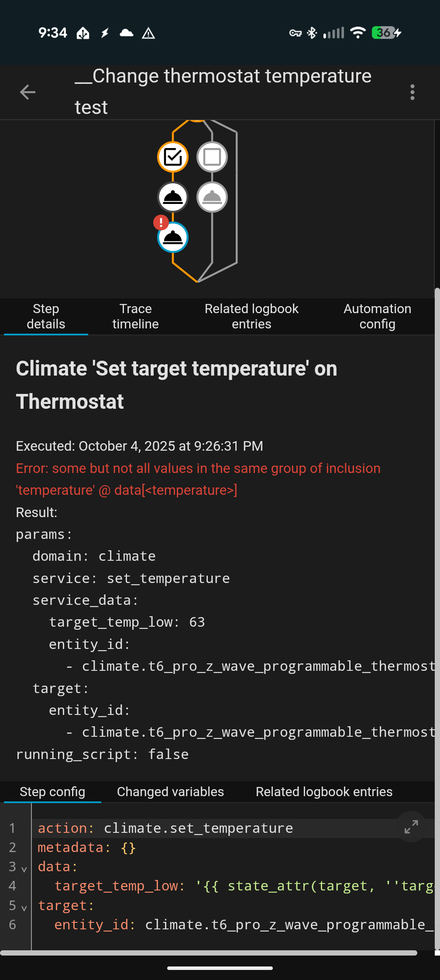Select the orange checked condition node
The width and height of the screenshot is (440, 980).
[173, 157]
